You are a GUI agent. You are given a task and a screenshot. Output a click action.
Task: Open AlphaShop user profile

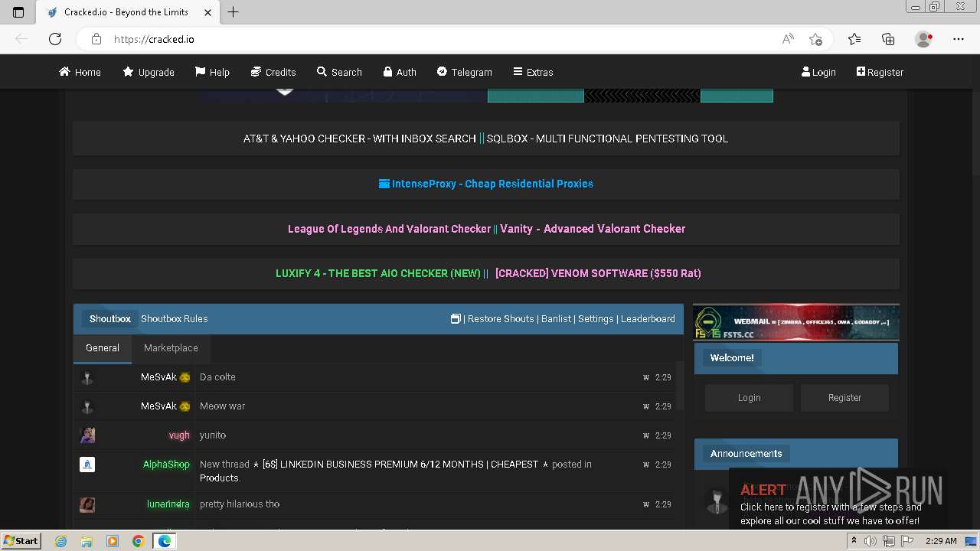[x=166, y=465]
